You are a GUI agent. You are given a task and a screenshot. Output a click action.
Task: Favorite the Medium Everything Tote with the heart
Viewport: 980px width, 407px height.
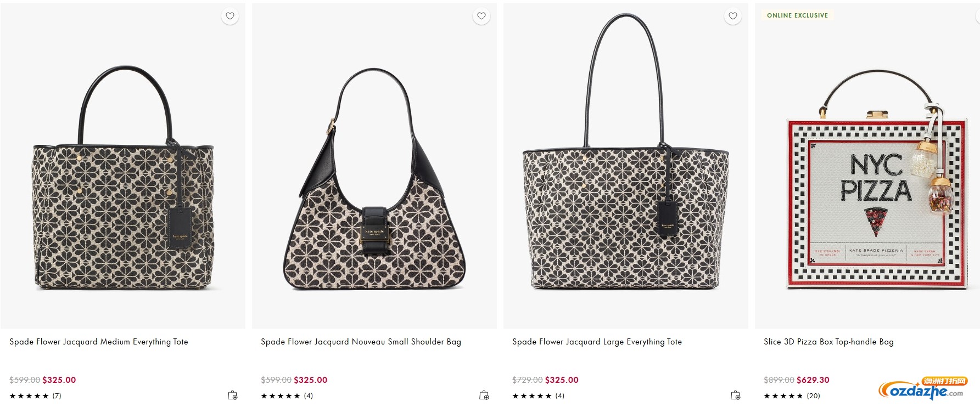230,16
